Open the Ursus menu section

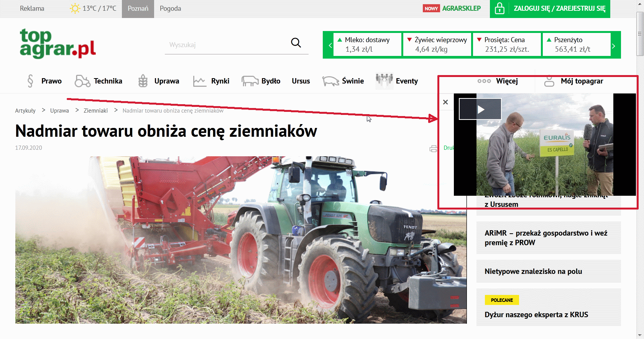point(301,81)
